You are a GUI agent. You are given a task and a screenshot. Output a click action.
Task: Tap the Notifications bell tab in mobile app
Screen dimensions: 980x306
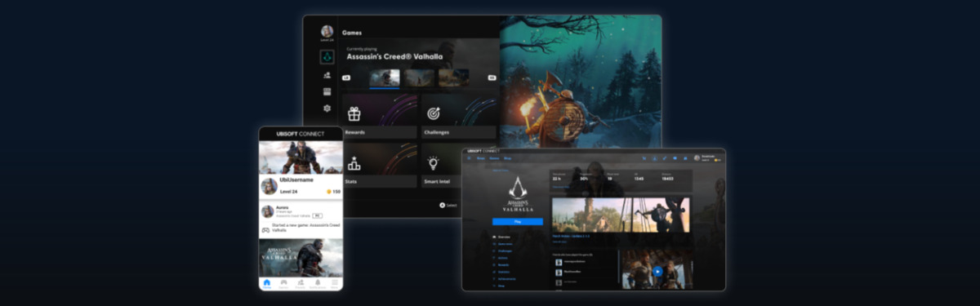click(x=318, y=282)
